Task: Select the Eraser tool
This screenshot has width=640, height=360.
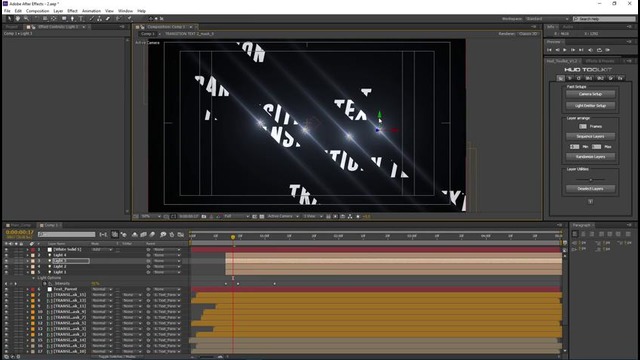Action: (x=108, y=18)
